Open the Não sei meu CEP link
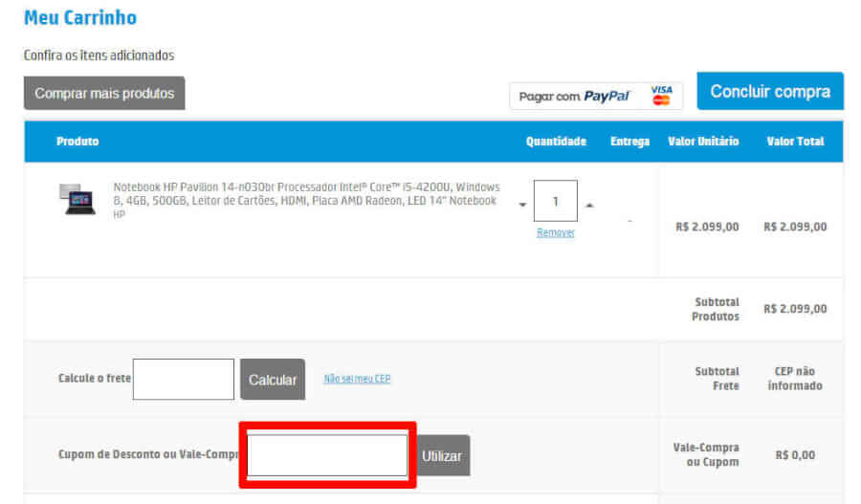Screen dimensions: 861x504 pyautogui.click(x=357, y=379)
